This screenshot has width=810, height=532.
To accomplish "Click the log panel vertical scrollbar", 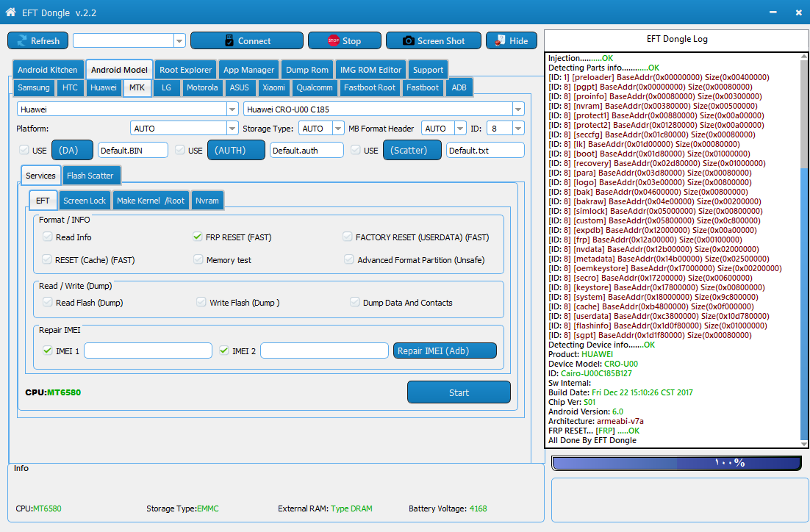I will point(804,250).
